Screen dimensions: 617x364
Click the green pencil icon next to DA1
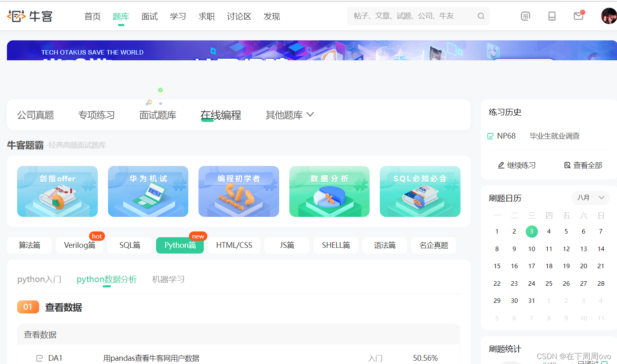tap(40, 358)
